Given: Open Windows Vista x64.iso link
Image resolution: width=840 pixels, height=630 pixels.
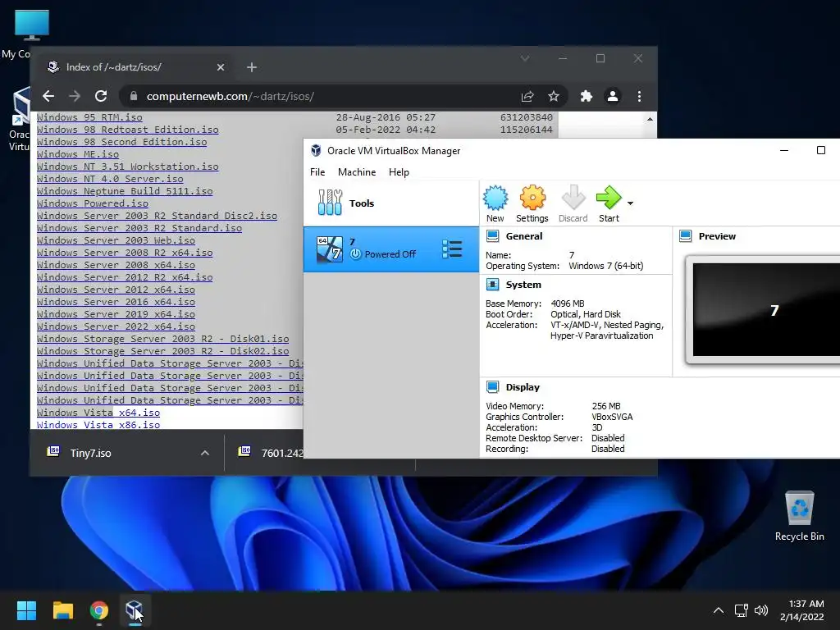Looking at the screenshot, I should click(98, 413).
